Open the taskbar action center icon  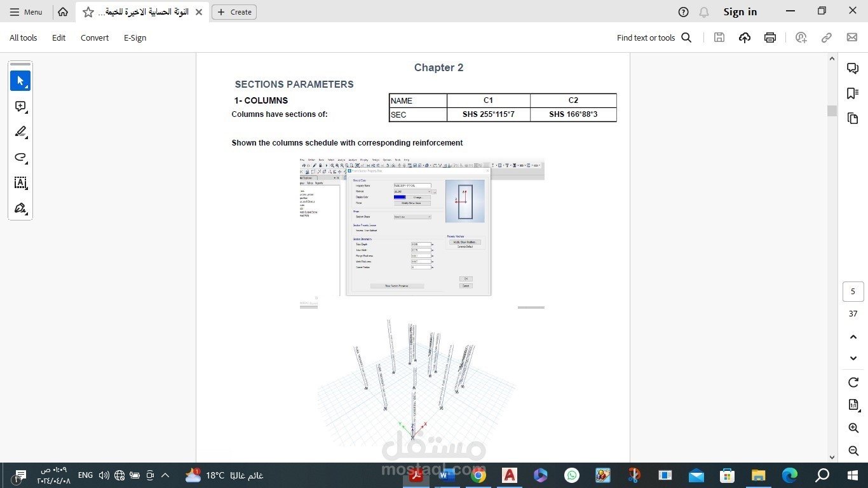[21, 475]
